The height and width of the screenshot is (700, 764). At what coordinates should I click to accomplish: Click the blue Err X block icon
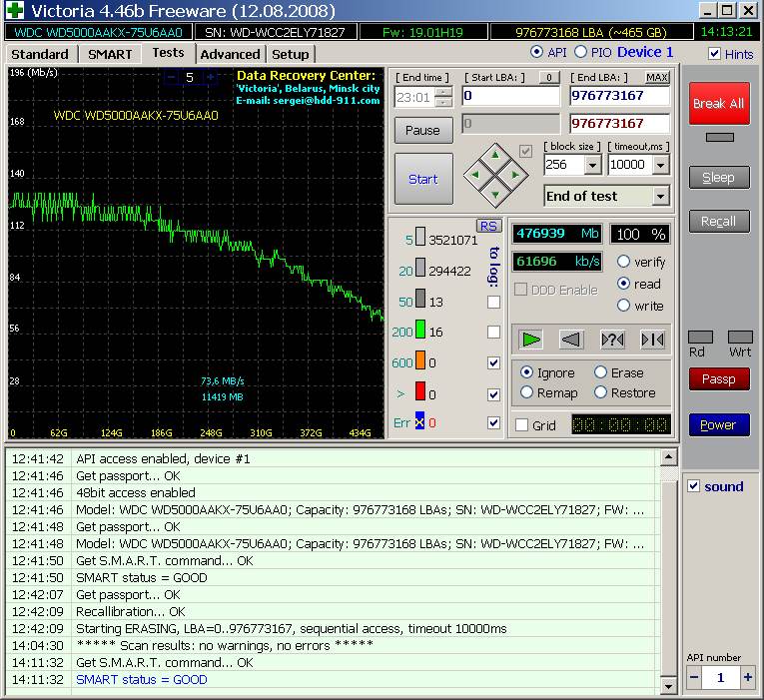[x=419, y=421]
